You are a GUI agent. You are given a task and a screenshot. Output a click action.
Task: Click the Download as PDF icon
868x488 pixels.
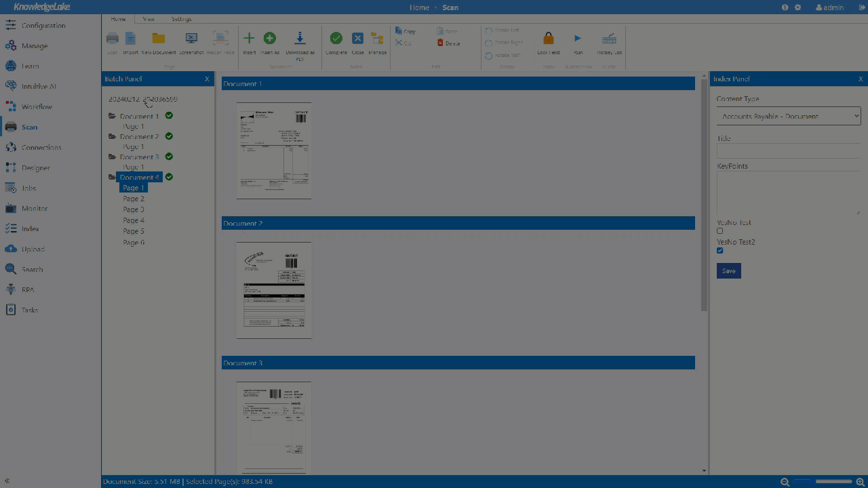tap(300, 39)
